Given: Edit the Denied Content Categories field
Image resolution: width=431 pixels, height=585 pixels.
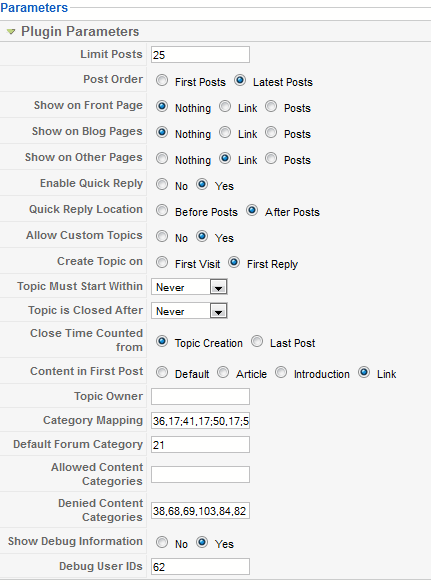Looking at the screenshot, I should [200, 511].
